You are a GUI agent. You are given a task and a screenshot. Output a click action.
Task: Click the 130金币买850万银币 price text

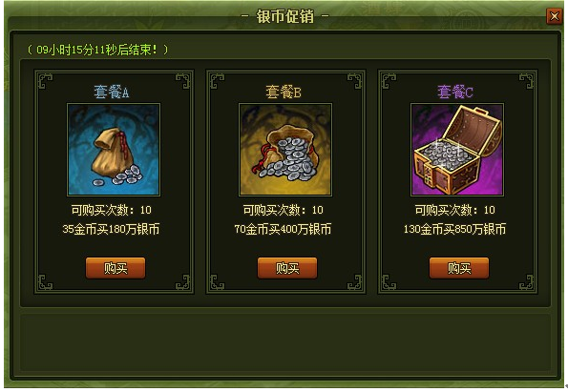pos(454,229)
